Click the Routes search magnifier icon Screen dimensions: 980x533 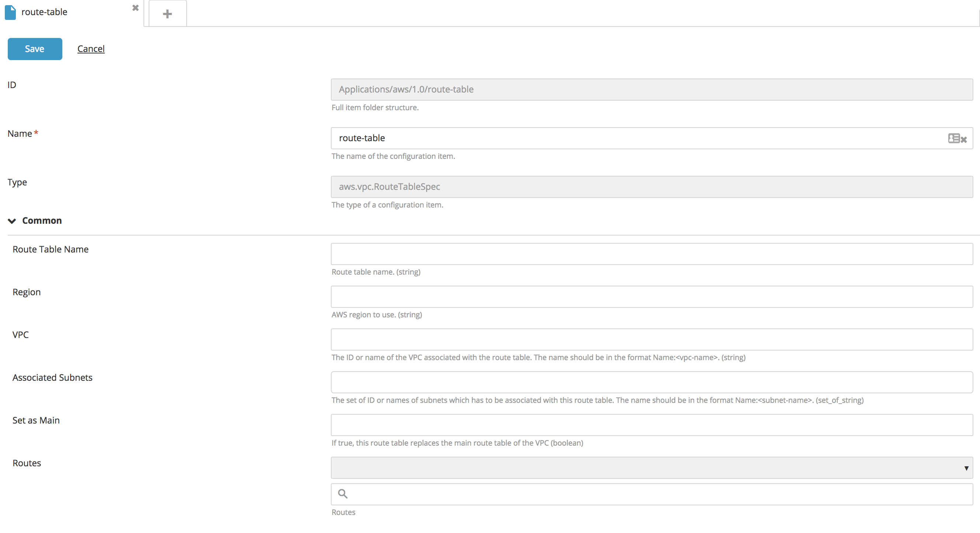[342, 494]
